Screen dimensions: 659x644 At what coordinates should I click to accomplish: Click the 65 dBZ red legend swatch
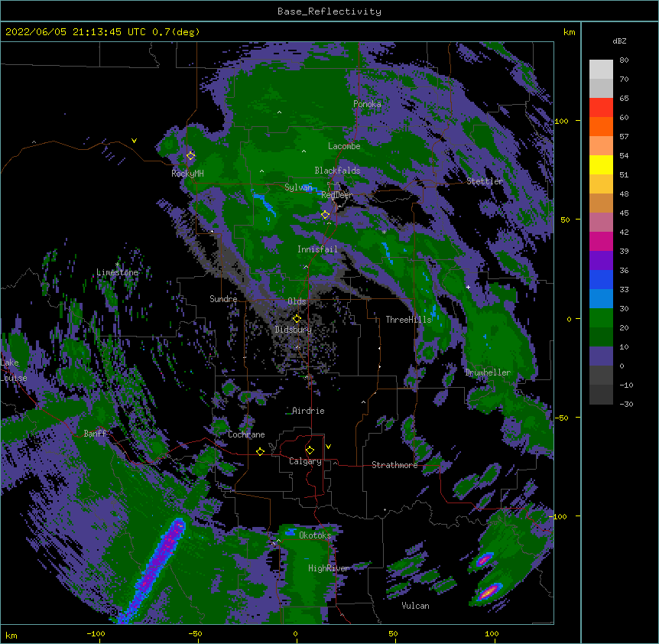(x=601, y=108)
